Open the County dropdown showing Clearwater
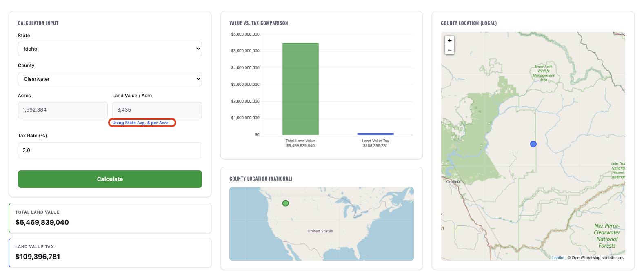 pos(110,79)
